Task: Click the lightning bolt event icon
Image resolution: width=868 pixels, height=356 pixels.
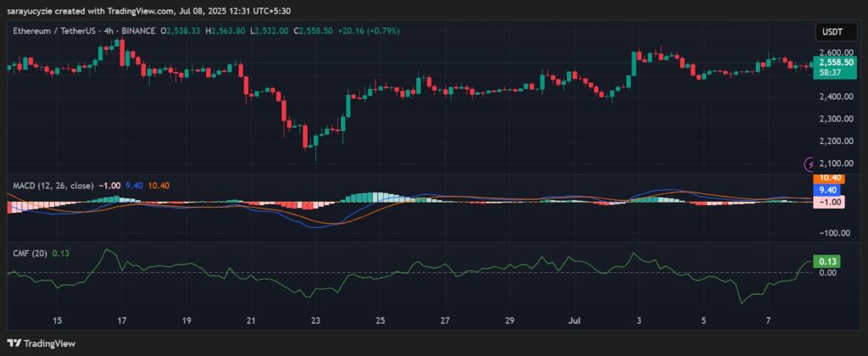Action: 810,163
